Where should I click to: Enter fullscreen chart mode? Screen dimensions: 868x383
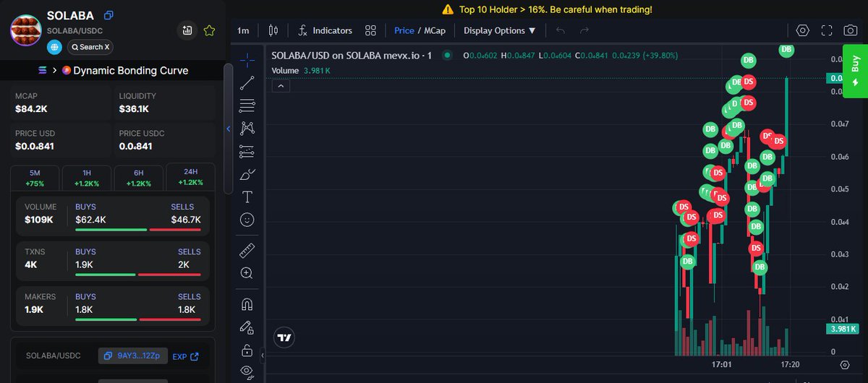(827, 30)
